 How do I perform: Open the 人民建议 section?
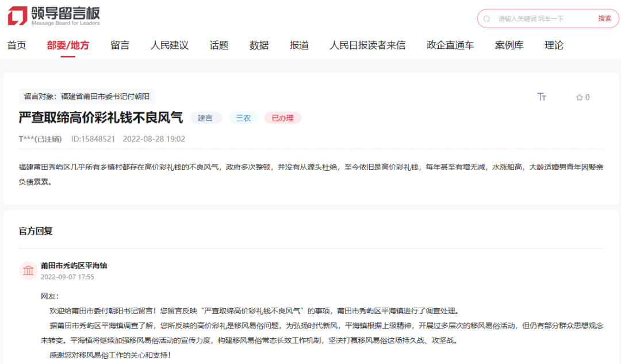[x=169, y=45]
